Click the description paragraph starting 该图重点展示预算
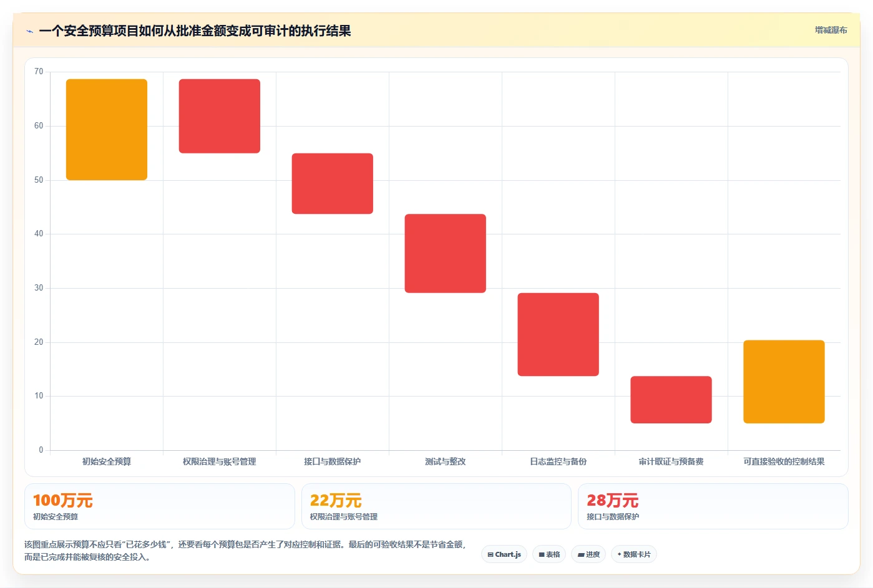The width and height of the screenshot is (873, 588). [x=245, y=551]
